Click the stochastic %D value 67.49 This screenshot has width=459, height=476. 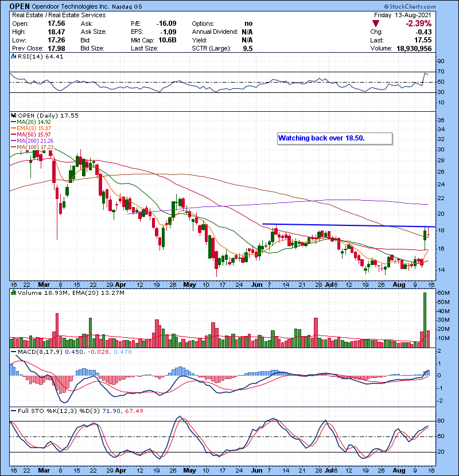click(x=134, y=411)
